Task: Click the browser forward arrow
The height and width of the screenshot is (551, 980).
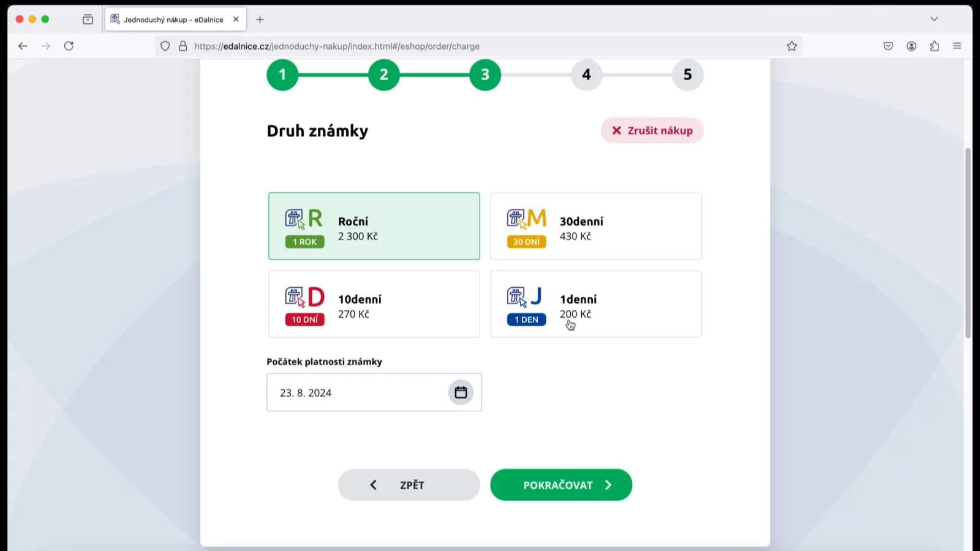Action: [x=46, y=46]
